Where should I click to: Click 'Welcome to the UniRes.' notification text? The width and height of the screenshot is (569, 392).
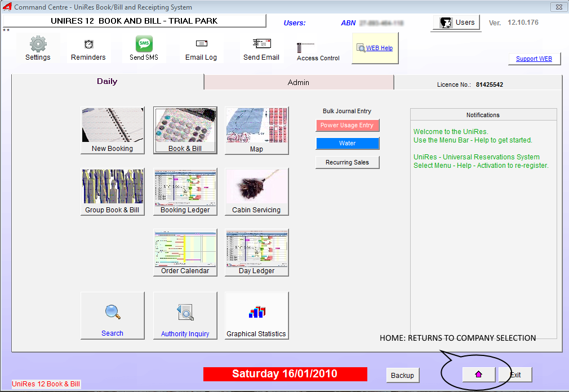click(x=451, y=132)
